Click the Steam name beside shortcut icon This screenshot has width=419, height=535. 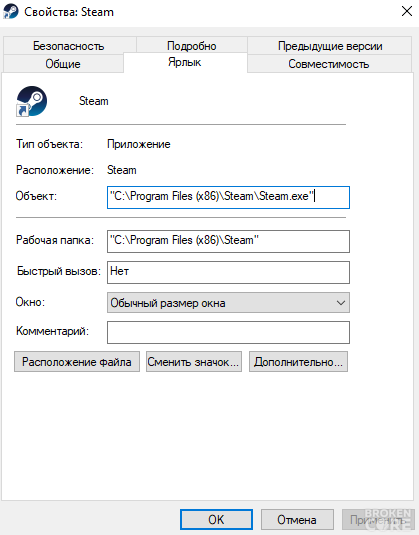click(93, 101)
